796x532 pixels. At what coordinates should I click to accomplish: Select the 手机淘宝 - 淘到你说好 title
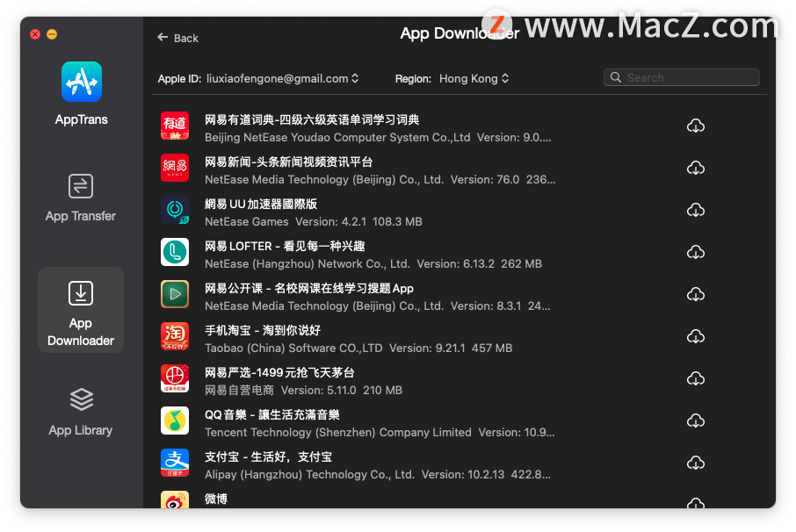263,330
